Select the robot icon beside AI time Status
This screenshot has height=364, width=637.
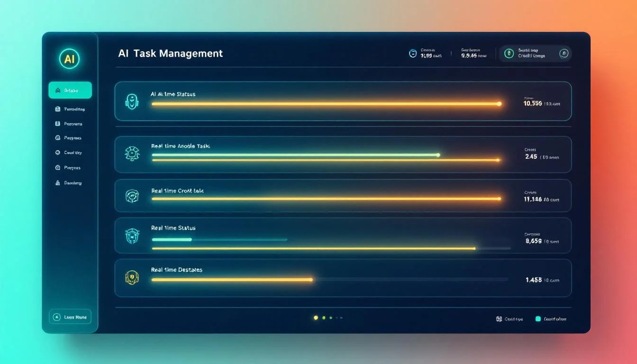131,101
